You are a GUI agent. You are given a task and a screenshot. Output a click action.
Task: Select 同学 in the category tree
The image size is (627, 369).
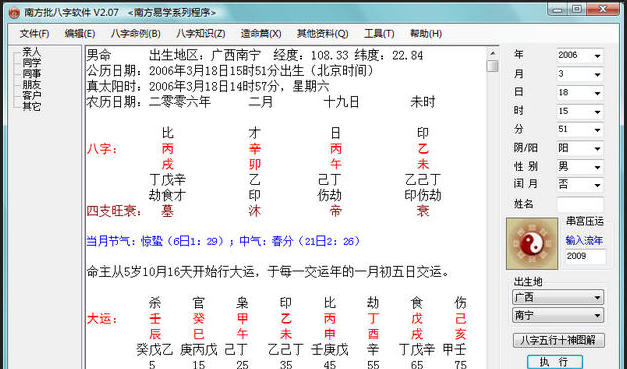point(31,62)
